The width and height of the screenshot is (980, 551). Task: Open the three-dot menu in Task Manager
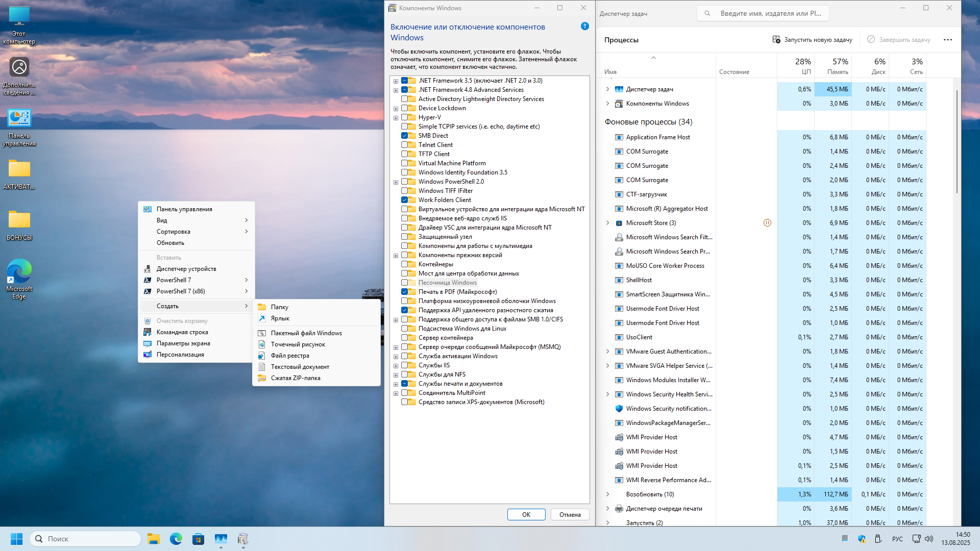(948, 40)
